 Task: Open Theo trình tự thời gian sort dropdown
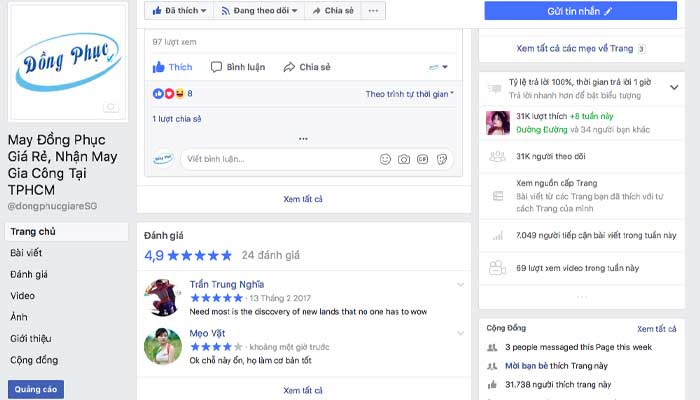click(409, 94)
